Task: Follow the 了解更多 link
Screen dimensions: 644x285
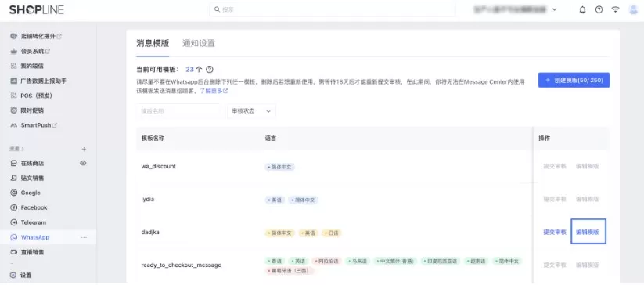Action: [x=214, y=90]
